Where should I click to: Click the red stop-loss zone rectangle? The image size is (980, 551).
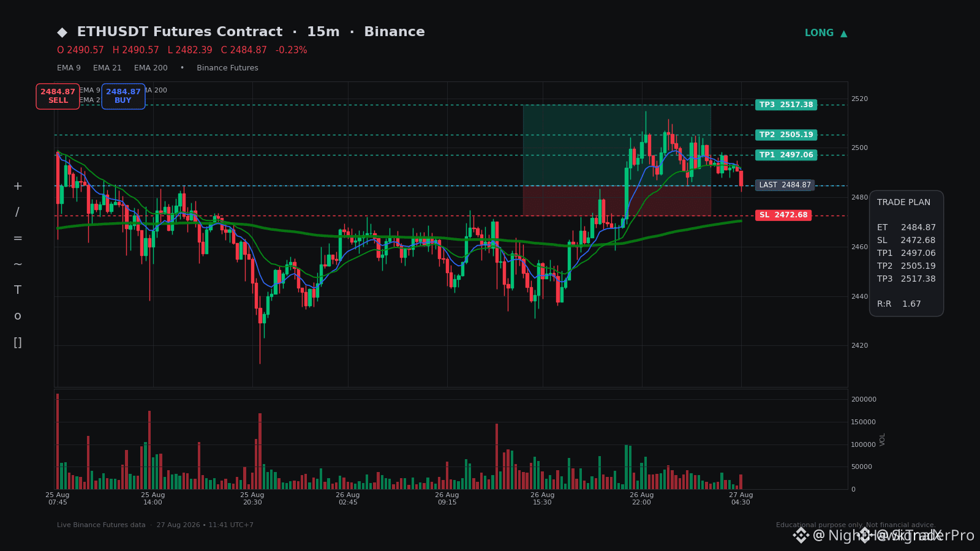pos(617,201)
